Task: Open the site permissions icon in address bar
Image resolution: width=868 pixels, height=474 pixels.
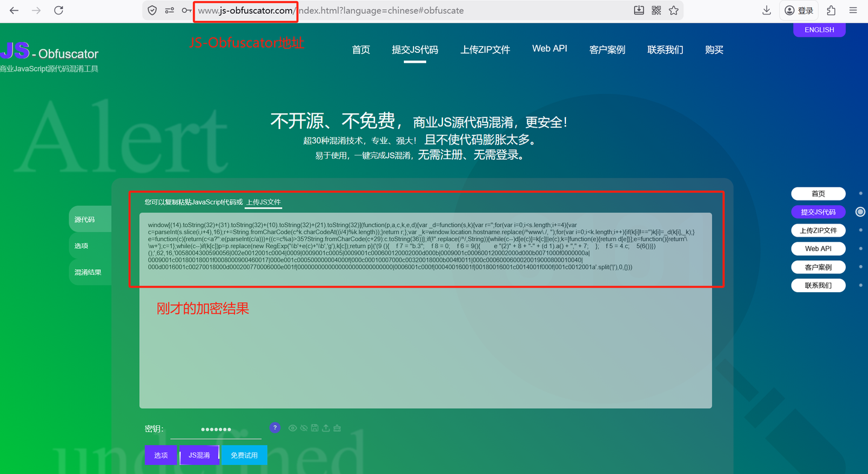Action: point(169,10)
